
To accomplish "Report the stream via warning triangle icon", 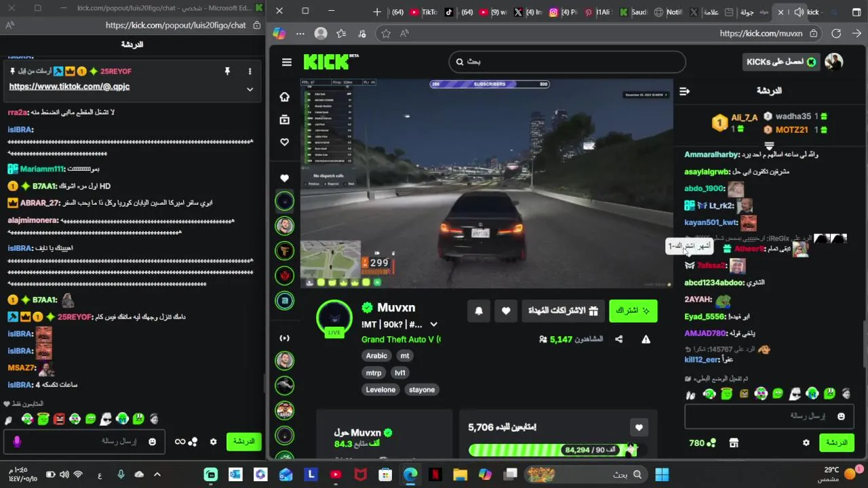I will pyautogui.click(x=646, y=339).
